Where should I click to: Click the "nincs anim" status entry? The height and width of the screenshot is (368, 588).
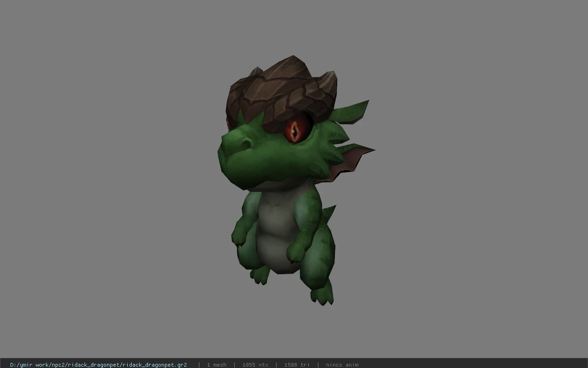click(342, 365)
